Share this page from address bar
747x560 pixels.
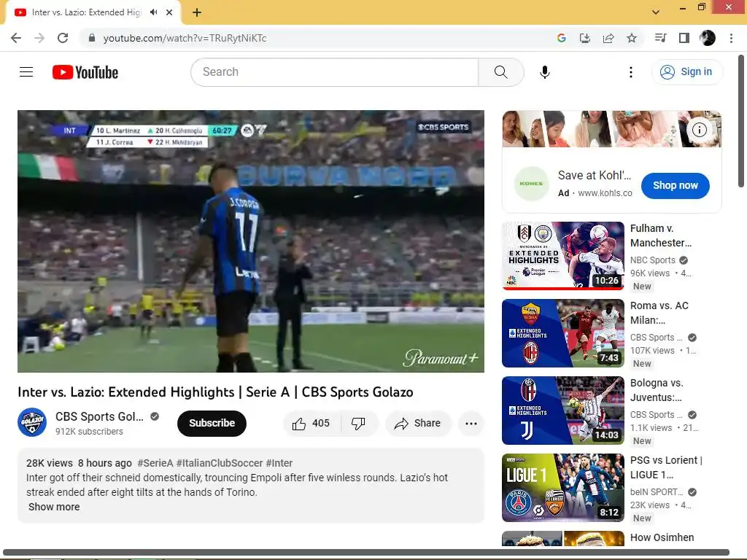[x=608, y=38]
